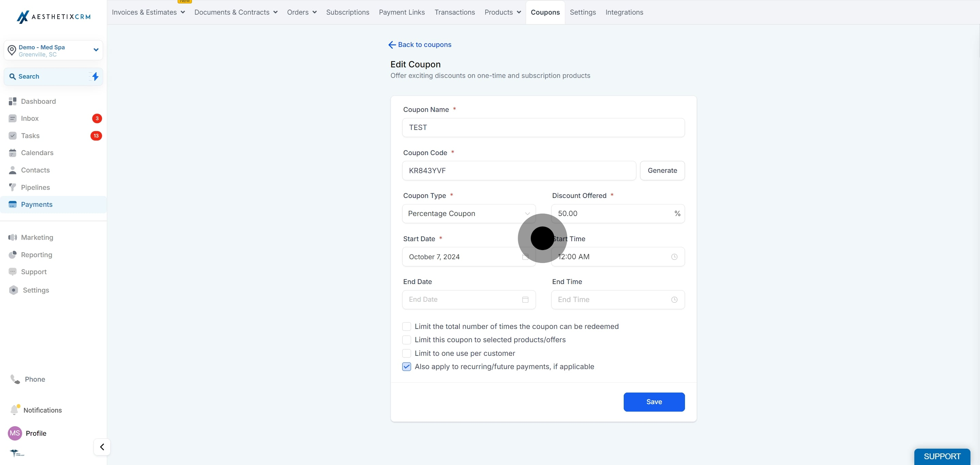The width and height of the screenshot is (980, 465).
Task: Click the Start Time field showing 12:00 AM
Action: [x=618, y=257]
